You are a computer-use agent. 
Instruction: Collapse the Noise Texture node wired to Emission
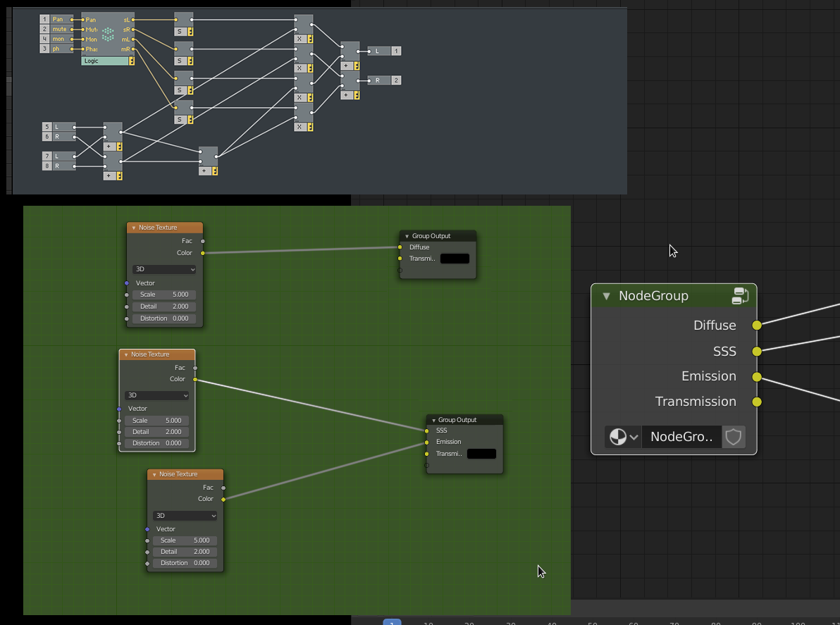[154, 474]
